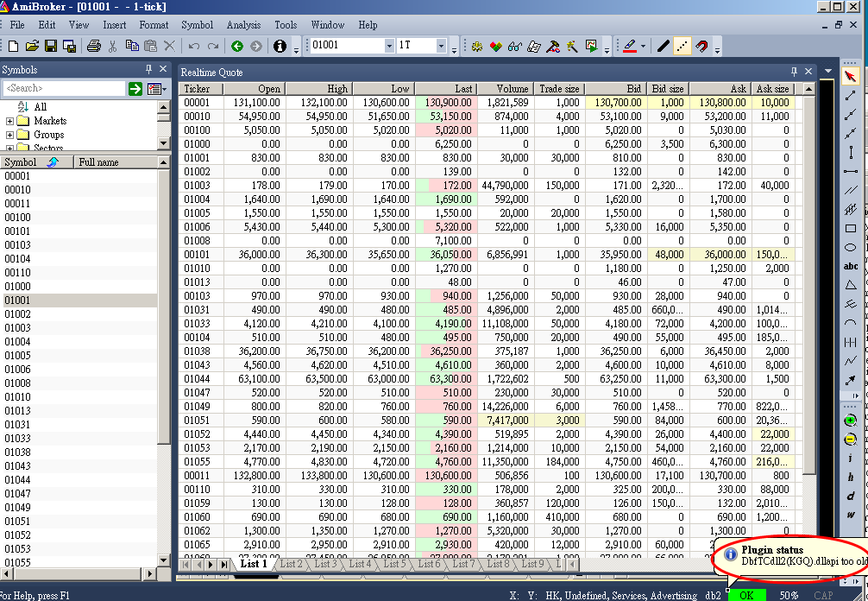The height and width of the screenshot is (601, 868).
Task: Go to the last list tab arrow
Action: point(223,565)
